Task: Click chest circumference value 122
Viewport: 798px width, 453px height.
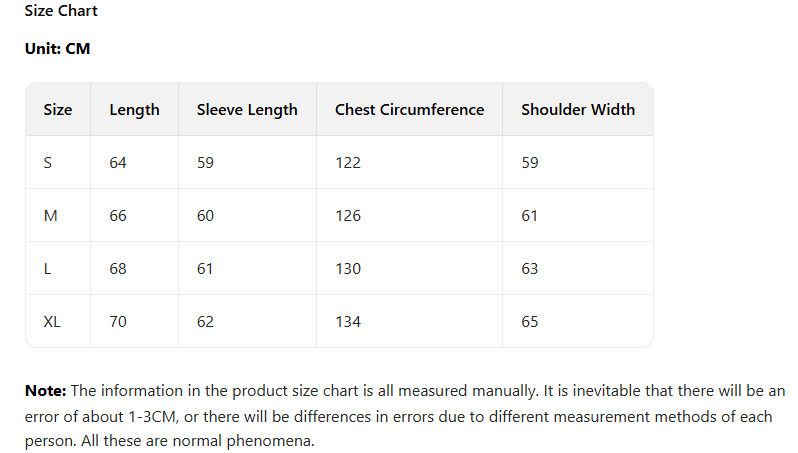Action: click(348, 163)
